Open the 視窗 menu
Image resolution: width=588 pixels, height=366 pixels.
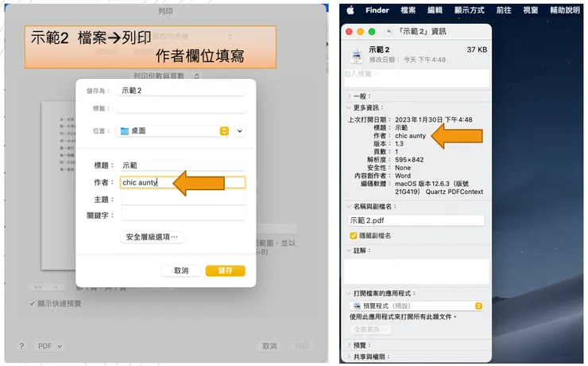pos(530,10)
